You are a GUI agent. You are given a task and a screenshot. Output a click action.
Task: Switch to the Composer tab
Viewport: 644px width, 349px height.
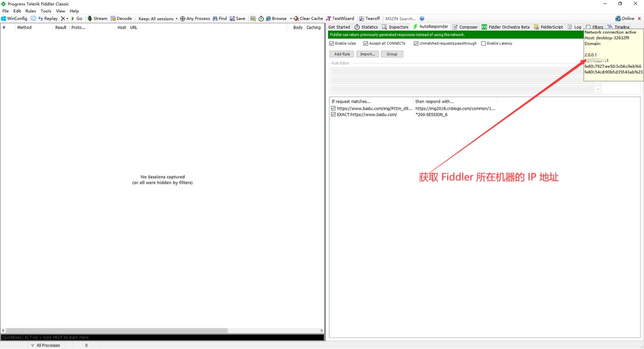pyautogui.click(x=465, y=27)
